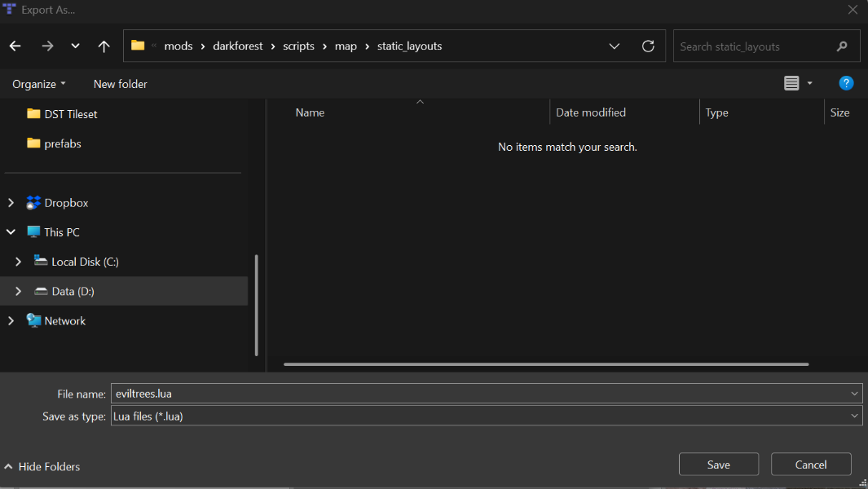Image resolution: width=868 pixels, height=489 pixels.
Task: Open the recent locations dropdown arrow
Action: 75,46
